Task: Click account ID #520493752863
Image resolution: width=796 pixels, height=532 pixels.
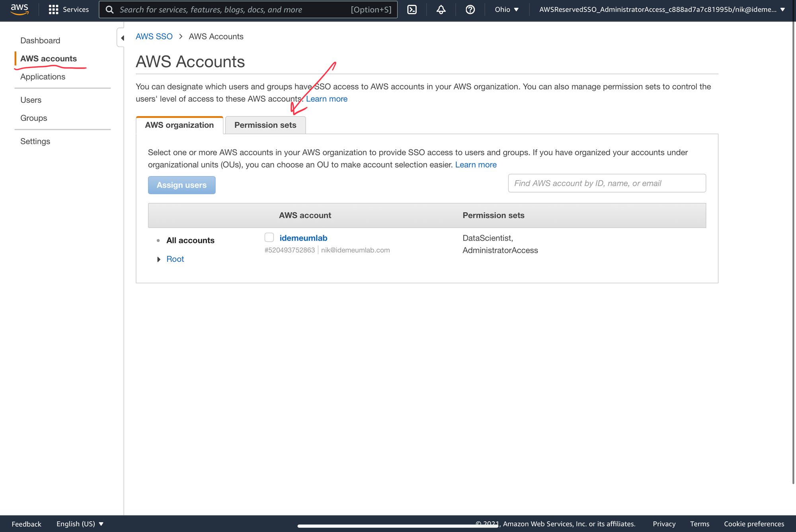Action: tap(289, 250)
